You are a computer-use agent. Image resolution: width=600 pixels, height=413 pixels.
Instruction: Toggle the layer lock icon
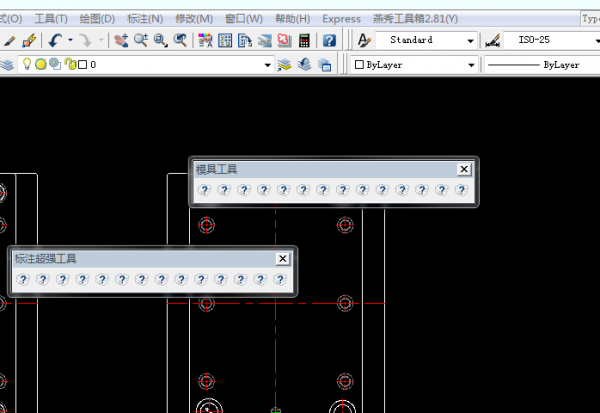coord(70,64)
